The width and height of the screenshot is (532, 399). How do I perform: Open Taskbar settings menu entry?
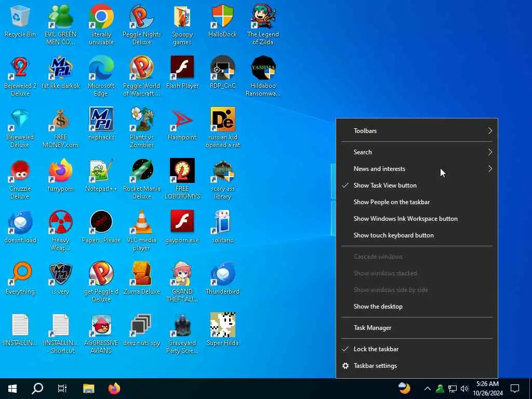(x=417, y=365)
